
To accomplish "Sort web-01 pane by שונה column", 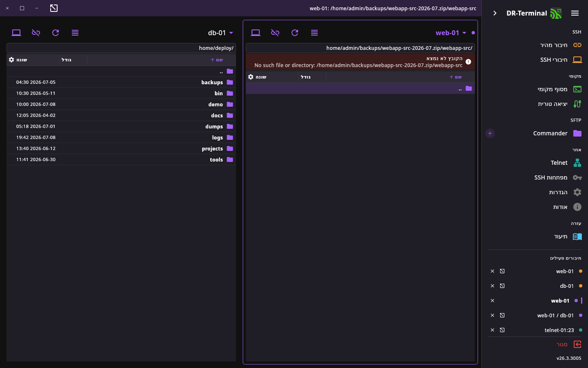I will (261, 77).
